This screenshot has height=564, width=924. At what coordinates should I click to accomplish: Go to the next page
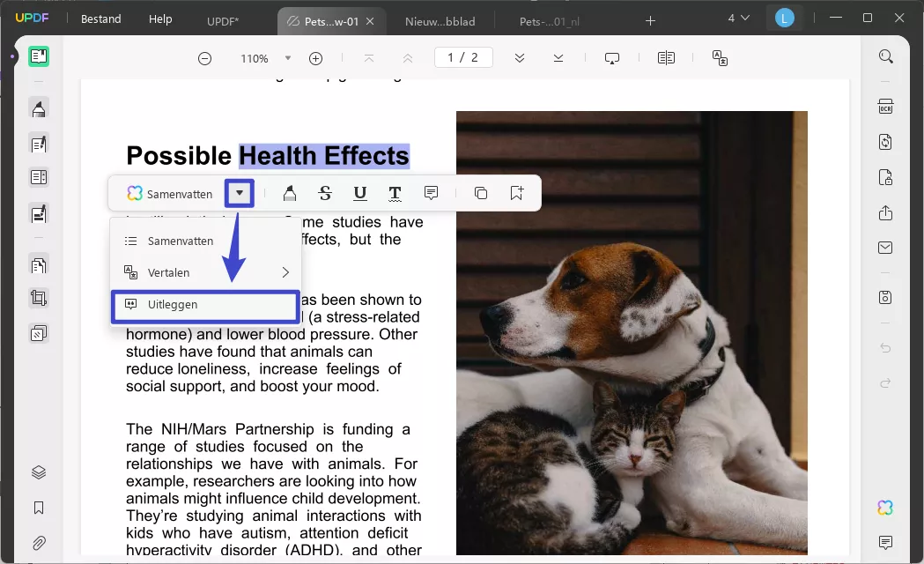520,58
